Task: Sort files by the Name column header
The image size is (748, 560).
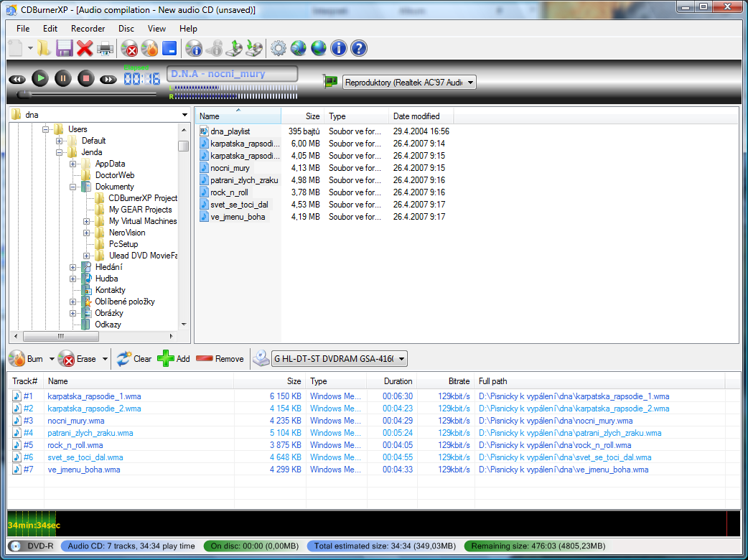Action: pyautogui.click(x=238, y=116)
